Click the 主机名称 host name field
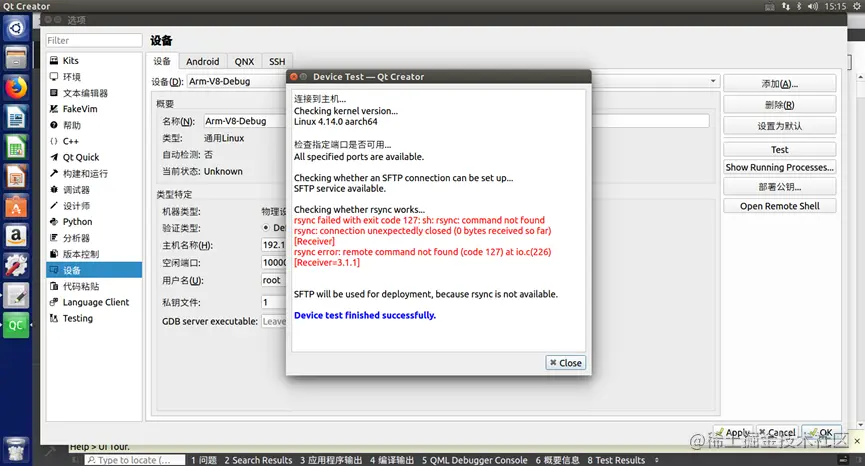The image size is (865, 466). [x=274, y=245]
